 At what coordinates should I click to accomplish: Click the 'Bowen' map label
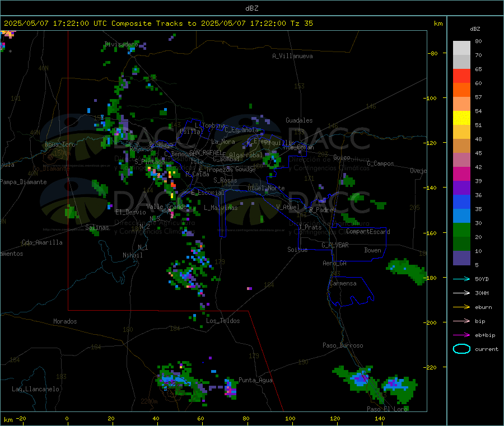[x=372, y=250]
